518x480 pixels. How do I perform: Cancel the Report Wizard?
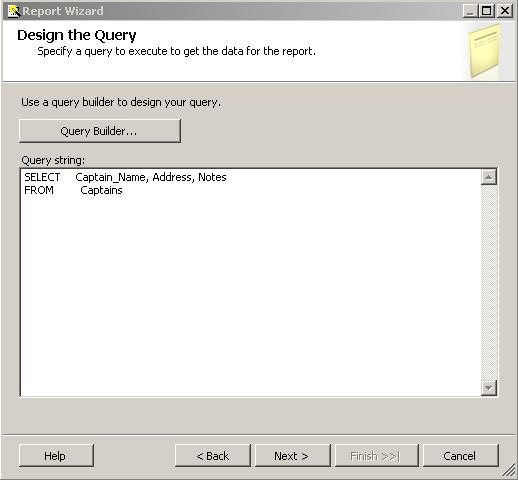[x=460, y=455]
